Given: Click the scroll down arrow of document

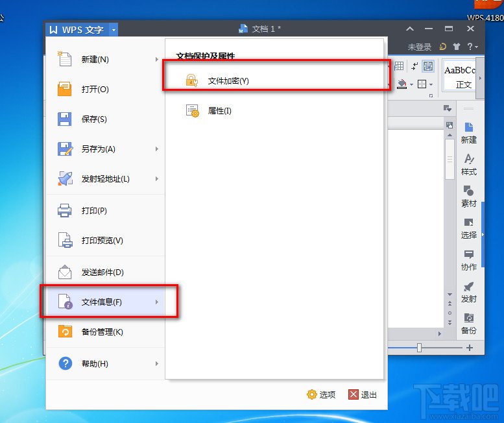Looking at the screenshot, I should coord(450,294).
